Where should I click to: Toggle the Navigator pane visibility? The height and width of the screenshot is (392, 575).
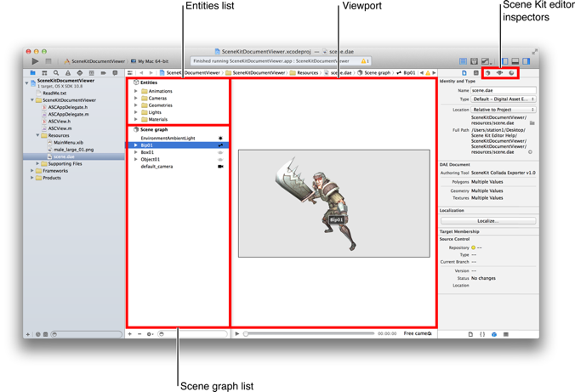coord(505,61)
